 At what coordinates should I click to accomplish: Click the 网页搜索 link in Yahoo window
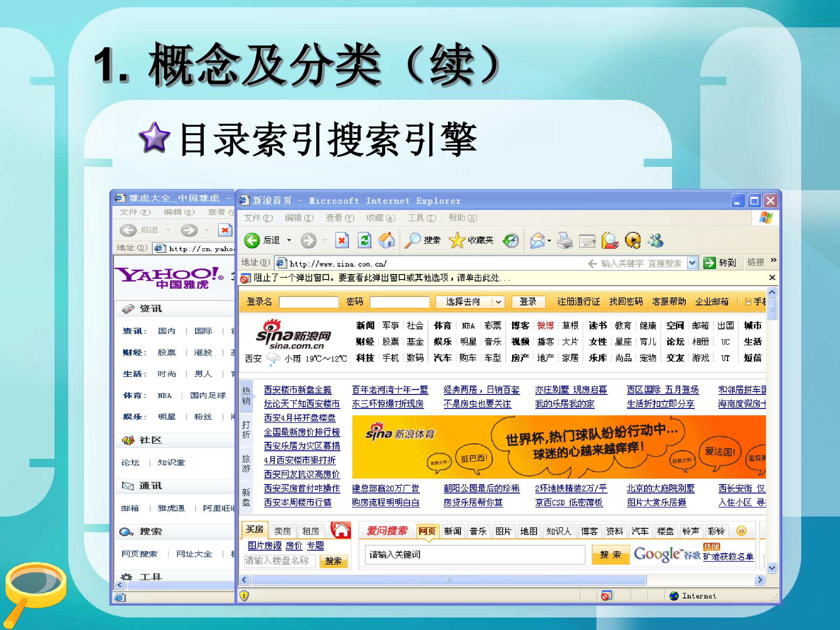[x=139, y=554]
